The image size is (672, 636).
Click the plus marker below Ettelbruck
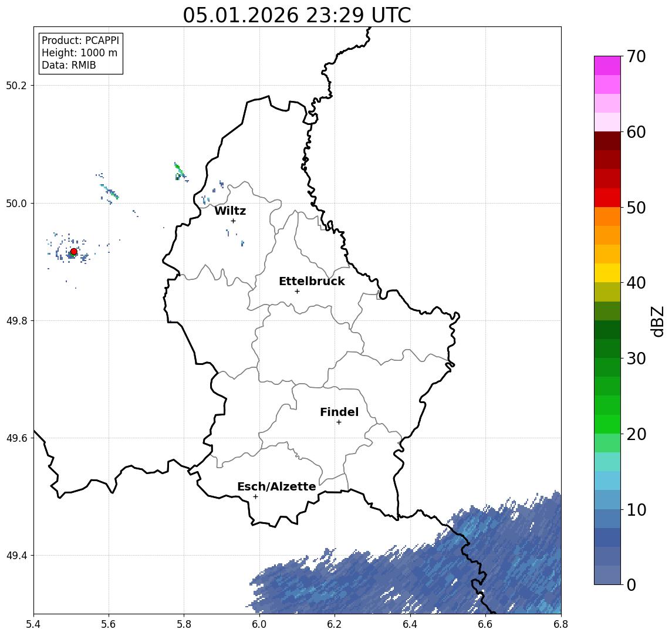[297, 292]
